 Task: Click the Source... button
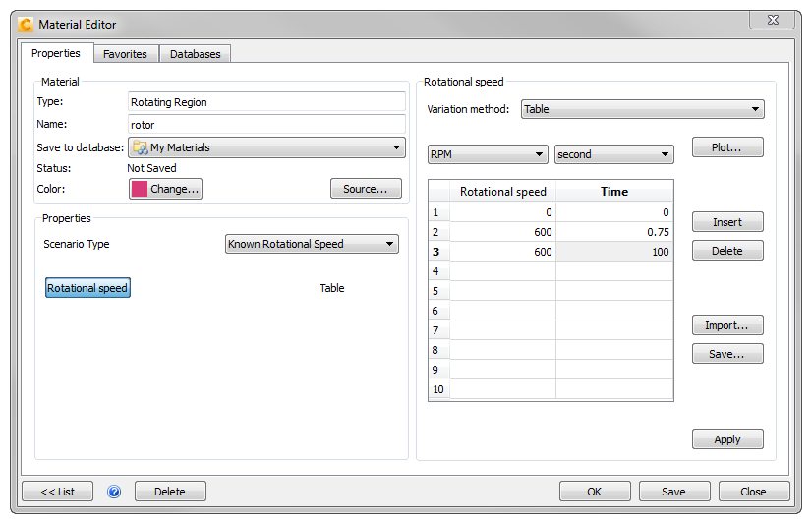366,189
